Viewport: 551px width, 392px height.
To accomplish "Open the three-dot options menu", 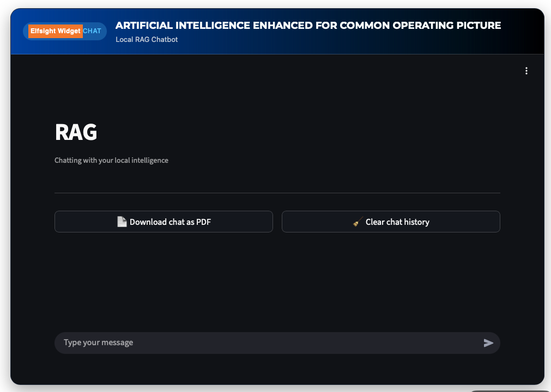I will [x=526, y=71].
